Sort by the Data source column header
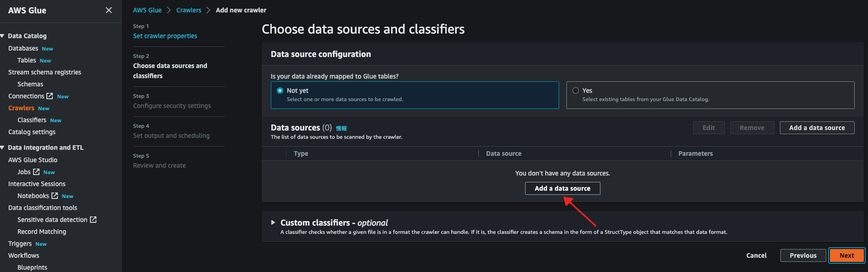 tap(504, 153)
